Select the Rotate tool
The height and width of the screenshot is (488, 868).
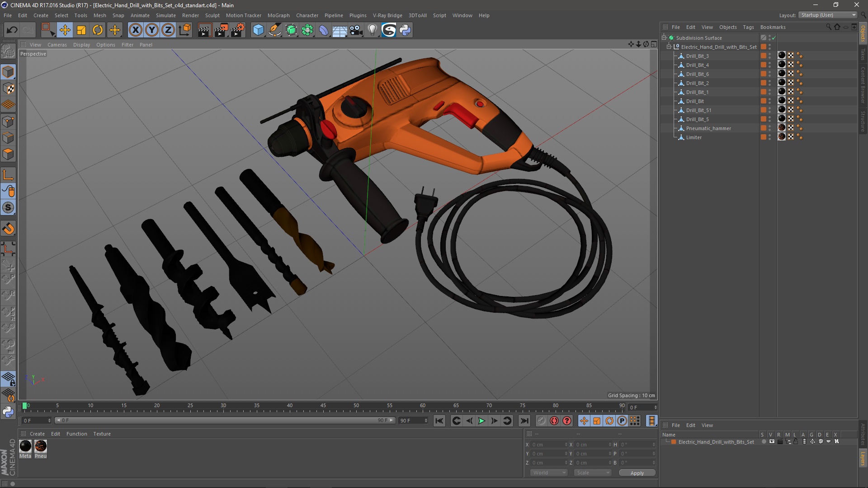(98, 30)
